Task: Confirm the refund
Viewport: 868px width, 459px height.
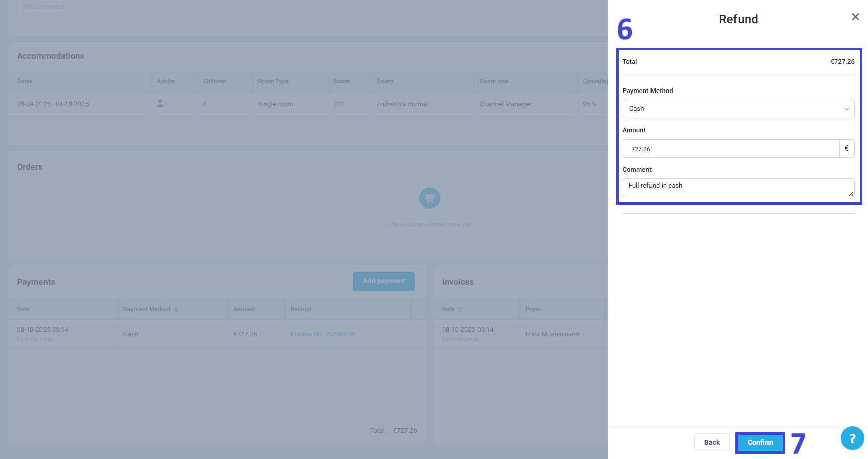Action: click(x=760, y=442)
